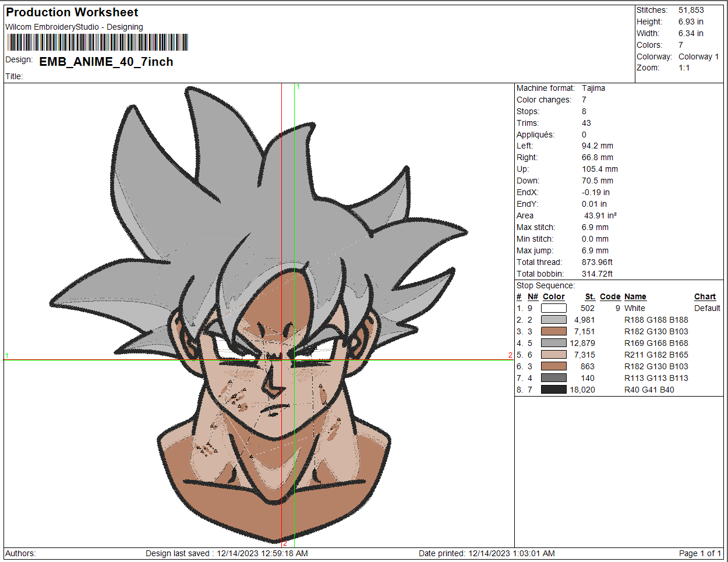728x562 pixels.
Task: Select the pale skin-tone swatch in stop 5
Action: [x=553, y=355]
